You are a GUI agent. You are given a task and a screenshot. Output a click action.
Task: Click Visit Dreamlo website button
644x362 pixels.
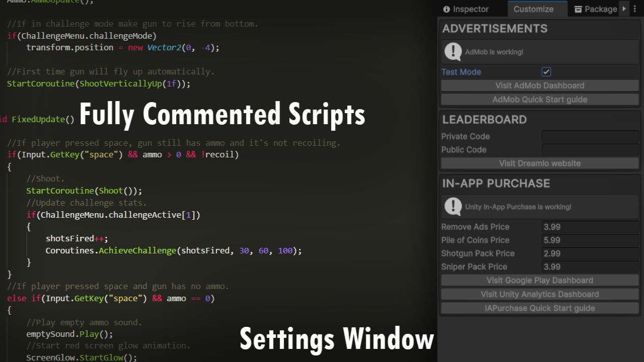(x=539, y=163)
